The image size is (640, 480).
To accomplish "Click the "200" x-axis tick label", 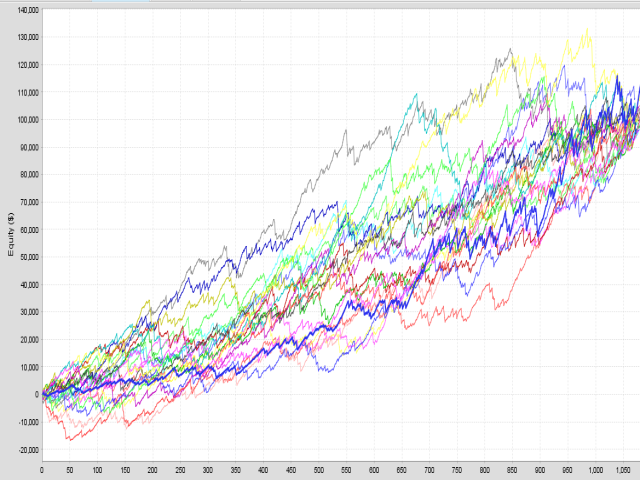I will point(152,470).
